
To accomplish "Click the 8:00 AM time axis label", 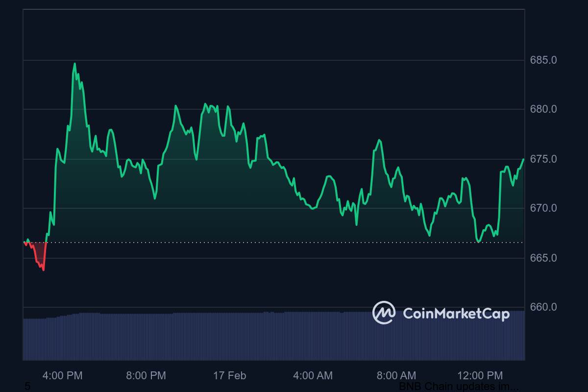I will [396, 376].
